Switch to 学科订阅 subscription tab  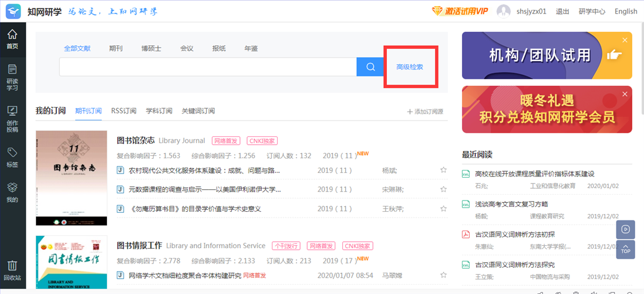(159, 111)
